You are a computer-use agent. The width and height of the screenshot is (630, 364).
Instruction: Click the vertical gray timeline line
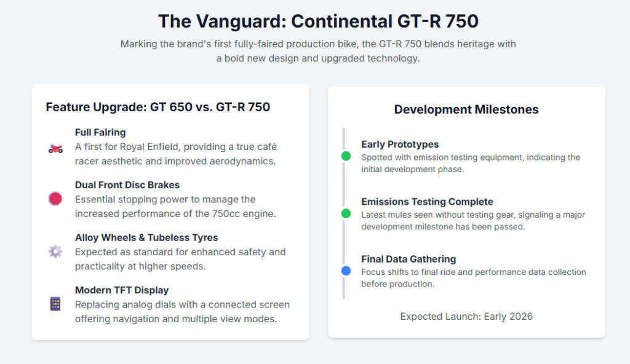coord(344,184)
